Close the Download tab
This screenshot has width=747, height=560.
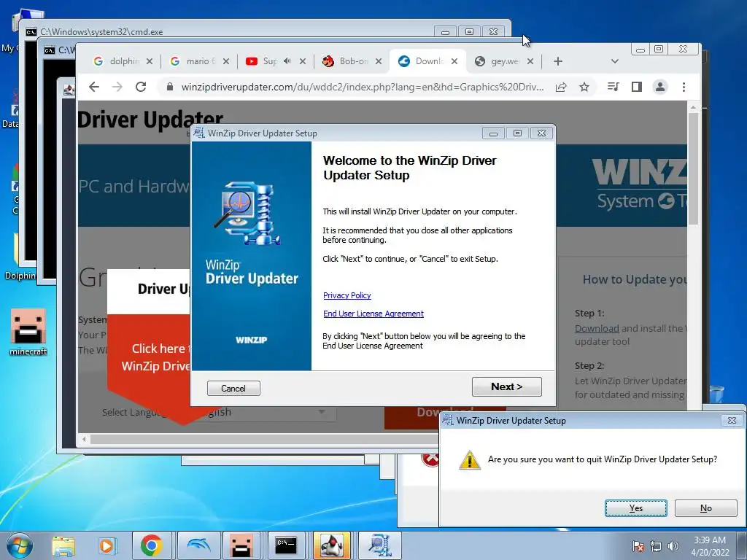(454, 61)
